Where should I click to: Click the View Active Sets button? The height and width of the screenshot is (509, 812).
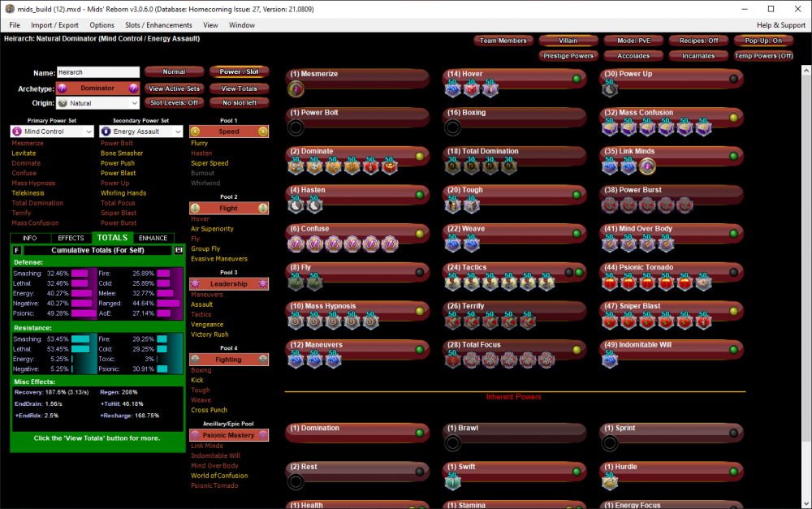point(174,88)
